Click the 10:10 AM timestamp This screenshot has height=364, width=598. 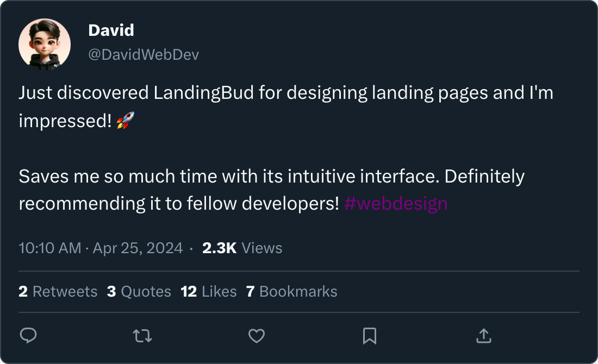click(x=49, y=248)
